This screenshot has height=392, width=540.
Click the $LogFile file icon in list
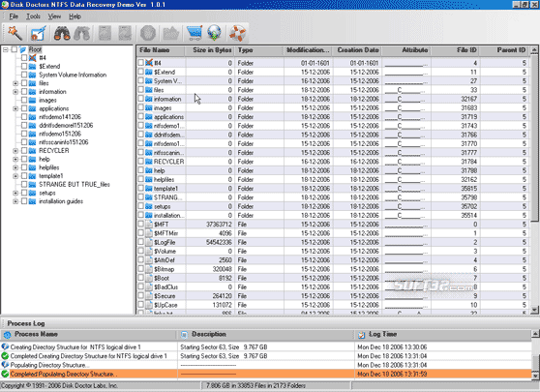149,242
